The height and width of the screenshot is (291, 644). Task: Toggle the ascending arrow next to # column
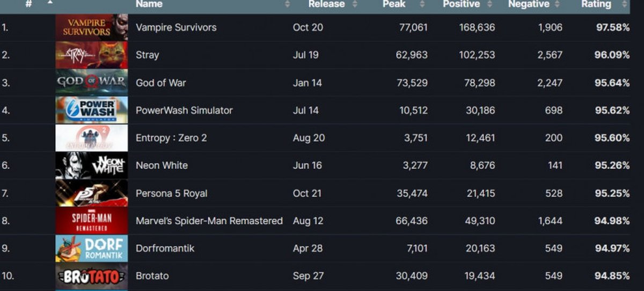(x=50, y=2)
